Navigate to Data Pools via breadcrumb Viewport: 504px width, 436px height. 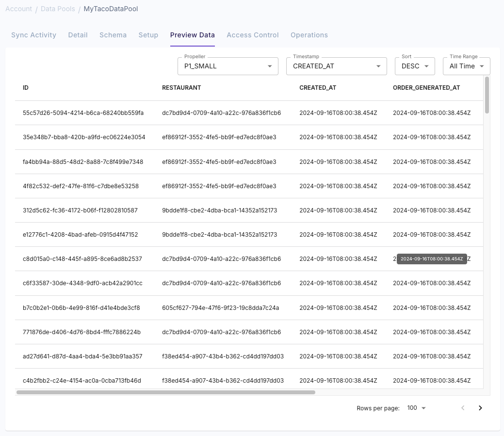[x=56, y=8]
